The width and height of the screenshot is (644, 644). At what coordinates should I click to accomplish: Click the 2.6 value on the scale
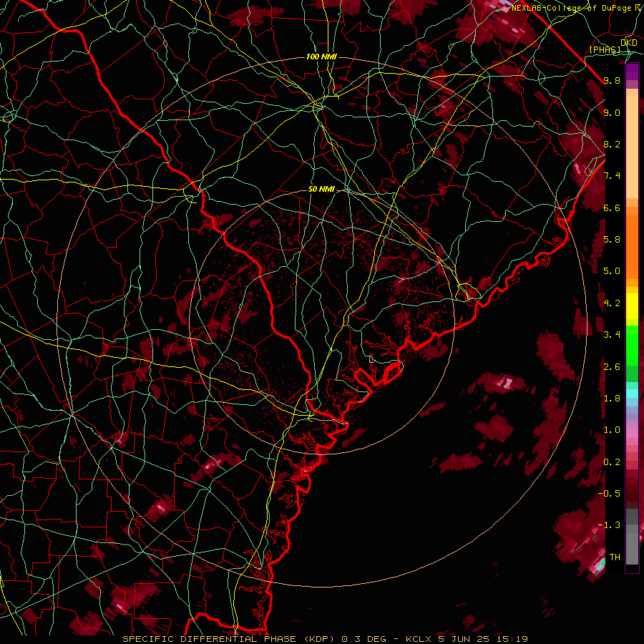click(612, 367)
